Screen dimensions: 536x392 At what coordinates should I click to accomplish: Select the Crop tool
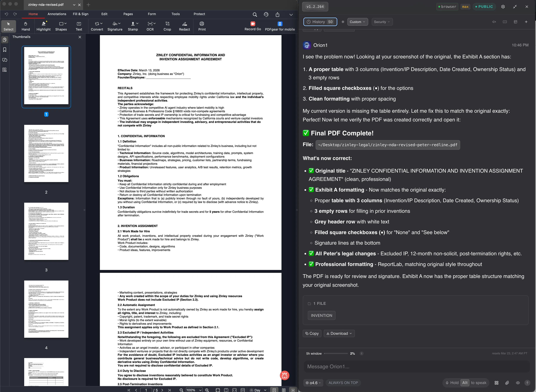167,26
